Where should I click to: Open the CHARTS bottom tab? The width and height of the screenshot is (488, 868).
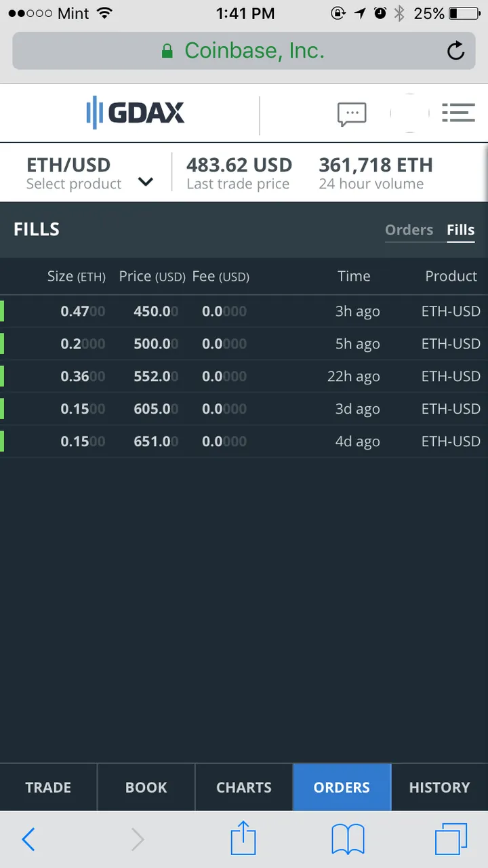click(x=244, y=787)
